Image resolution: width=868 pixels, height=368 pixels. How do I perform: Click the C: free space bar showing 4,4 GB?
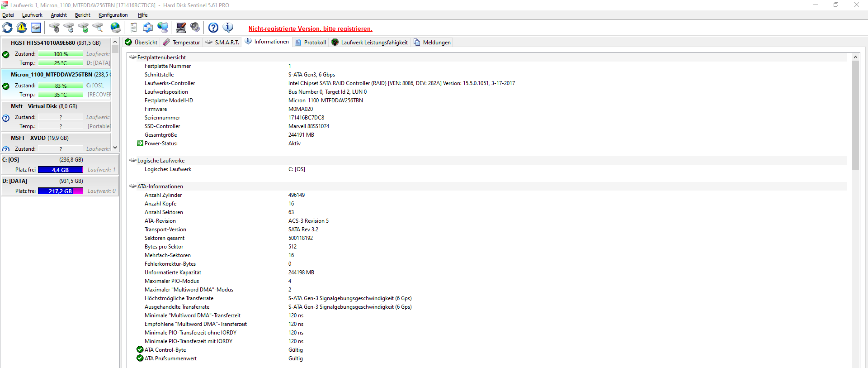(x=61, y=170)
